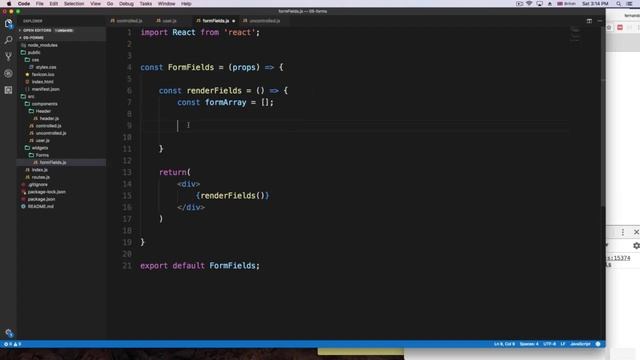Open the DevTools settings gear in browser window

pos(636,246)
